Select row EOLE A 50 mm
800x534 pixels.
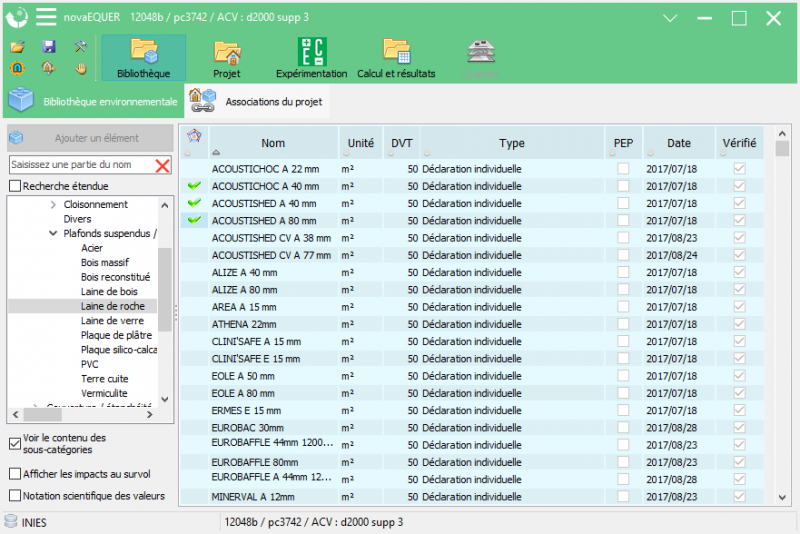[x=472, y=376]
